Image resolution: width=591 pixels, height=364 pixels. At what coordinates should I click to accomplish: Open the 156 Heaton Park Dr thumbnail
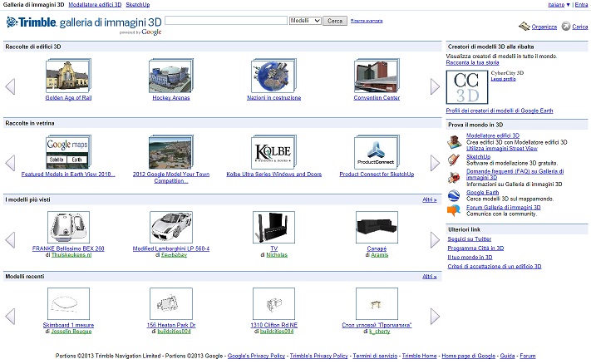pyautogui.click(x=171, y=303)
